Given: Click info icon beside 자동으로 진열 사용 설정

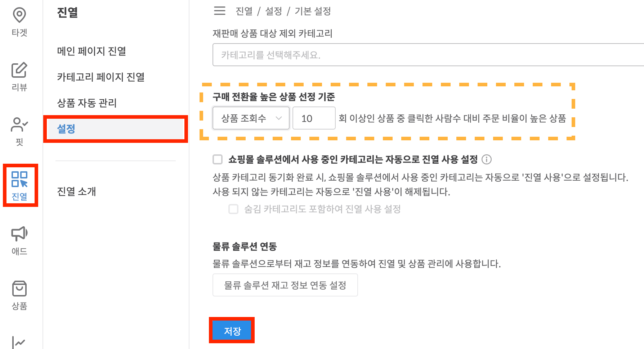Looking at the screenshot, I should click(487, 159).
